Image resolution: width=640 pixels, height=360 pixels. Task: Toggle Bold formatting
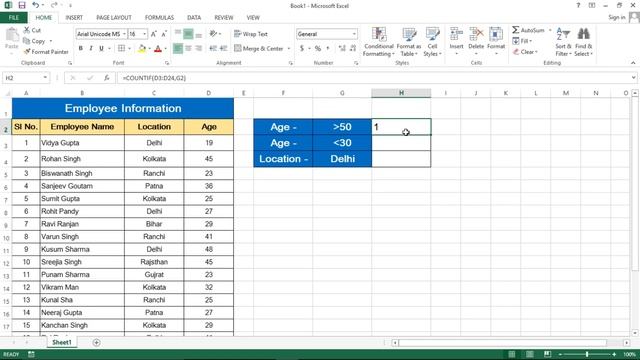point(80,48)
